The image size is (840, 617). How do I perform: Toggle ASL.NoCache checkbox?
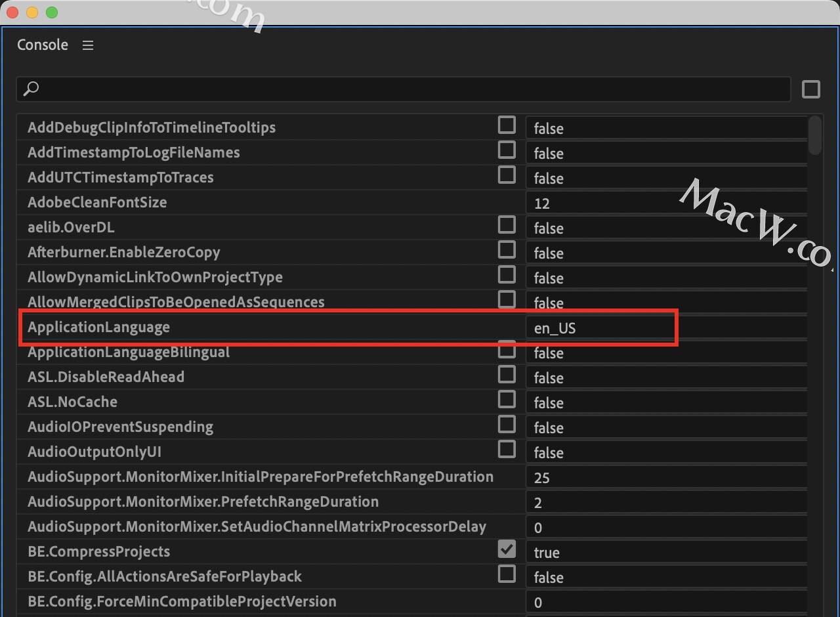(x=507, y=399)
